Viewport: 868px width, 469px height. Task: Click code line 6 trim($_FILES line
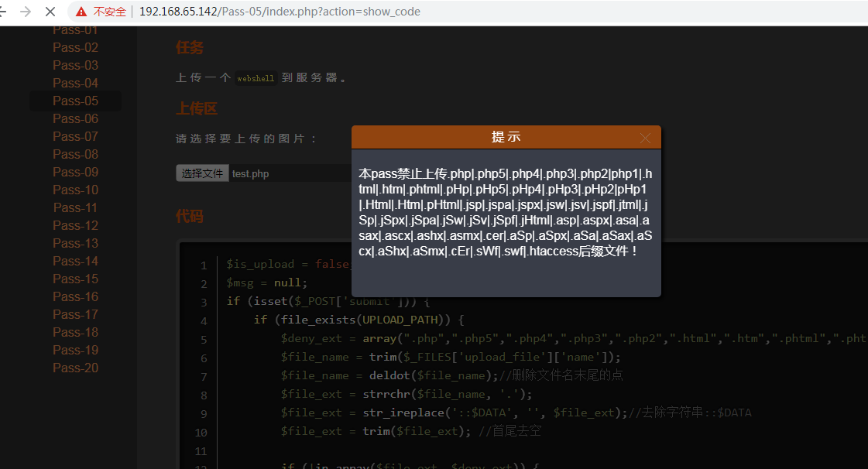pos(451,357)
